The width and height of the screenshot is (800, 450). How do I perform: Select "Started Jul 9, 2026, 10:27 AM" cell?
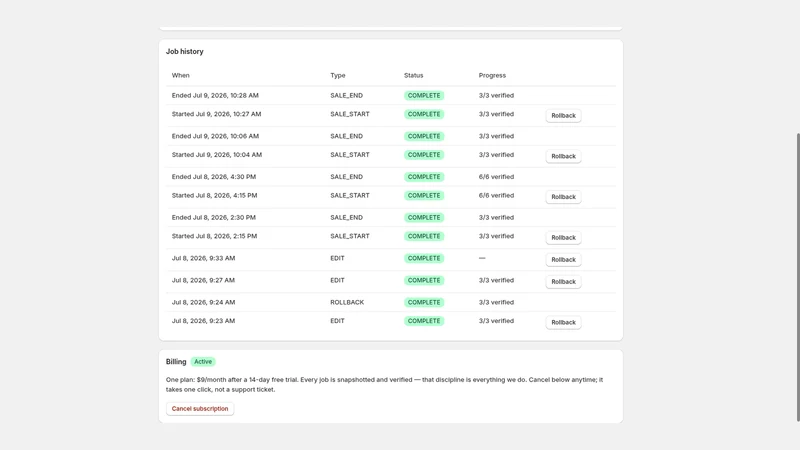[216, 114]
